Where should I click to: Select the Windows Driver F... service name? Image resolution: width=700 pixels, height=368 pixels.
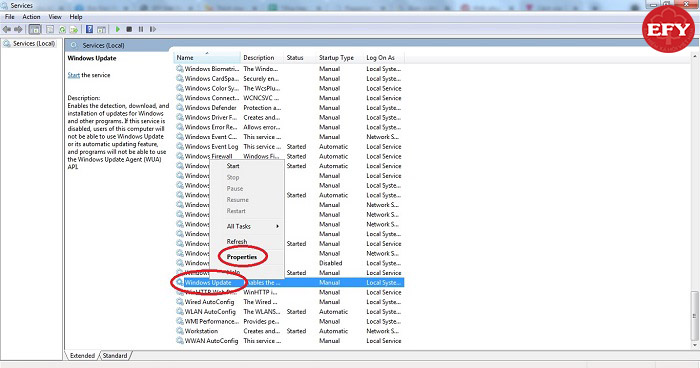coord(211,117)
